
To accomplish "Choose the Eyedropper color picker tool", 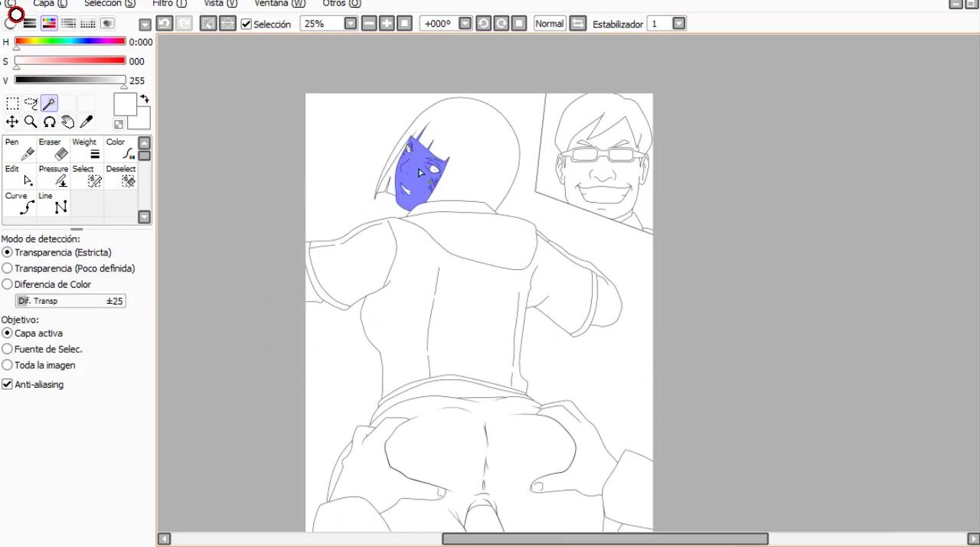I will (x=86, y=122).
